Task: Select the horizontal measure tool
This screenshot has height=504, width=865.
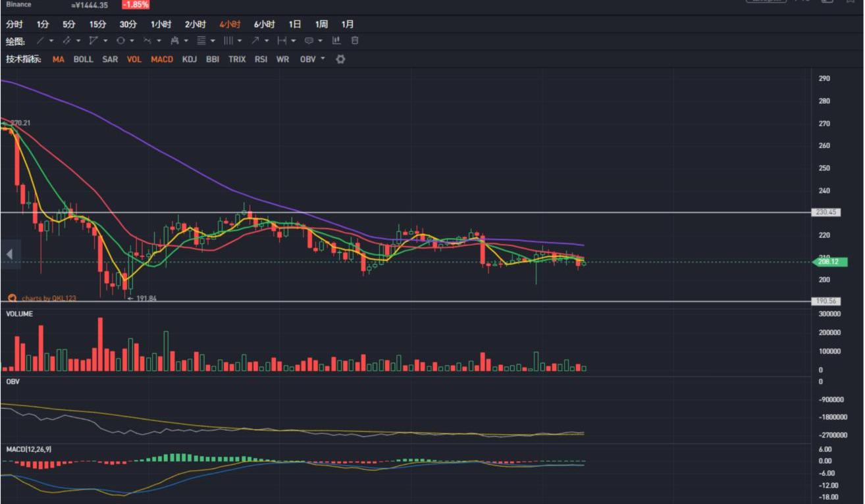Action: coord(282,41)
